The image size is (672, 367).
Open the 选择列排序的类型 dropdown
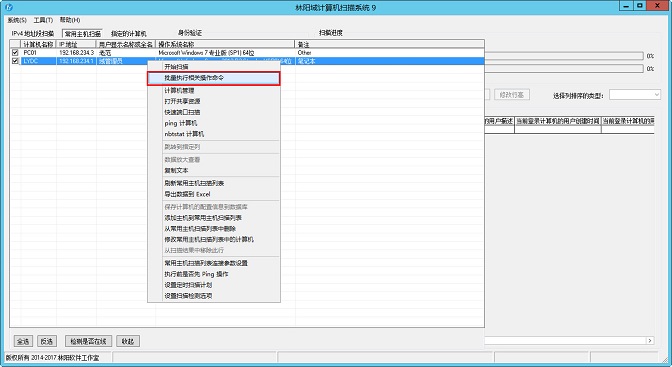[x=635, y=94]
